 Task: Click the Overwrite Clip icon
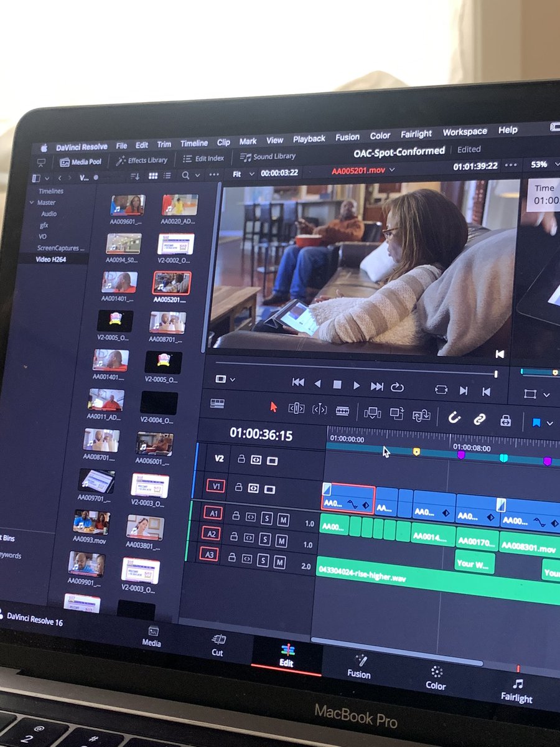click(x=396, y=413)
